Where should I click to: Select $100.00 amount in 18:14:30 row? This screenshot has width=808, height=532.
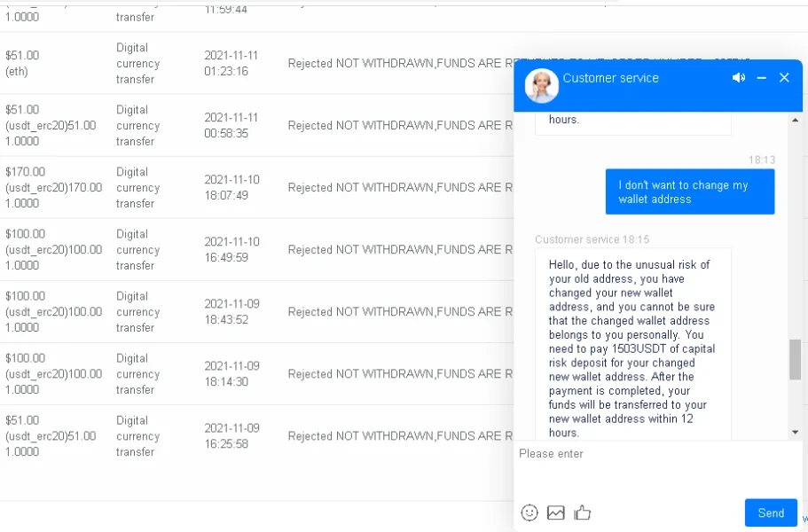[53, 374]
